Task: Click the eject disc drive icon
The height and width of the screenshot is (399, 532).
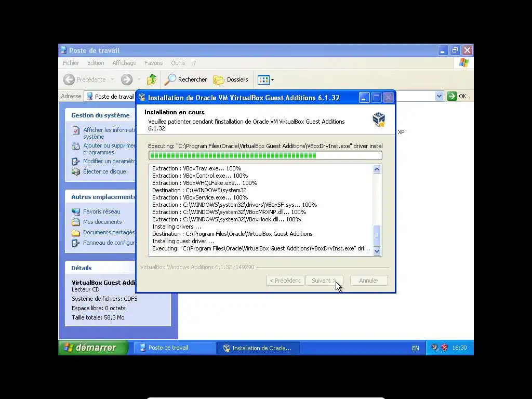Action: point(76,171)
